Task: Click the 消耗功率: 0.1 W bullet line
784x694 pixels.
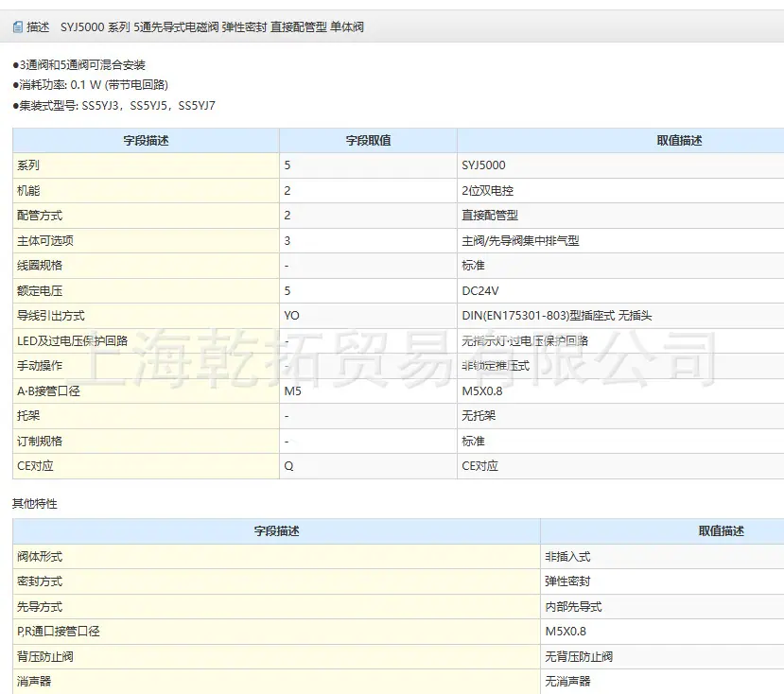Action: click(91, 85)
